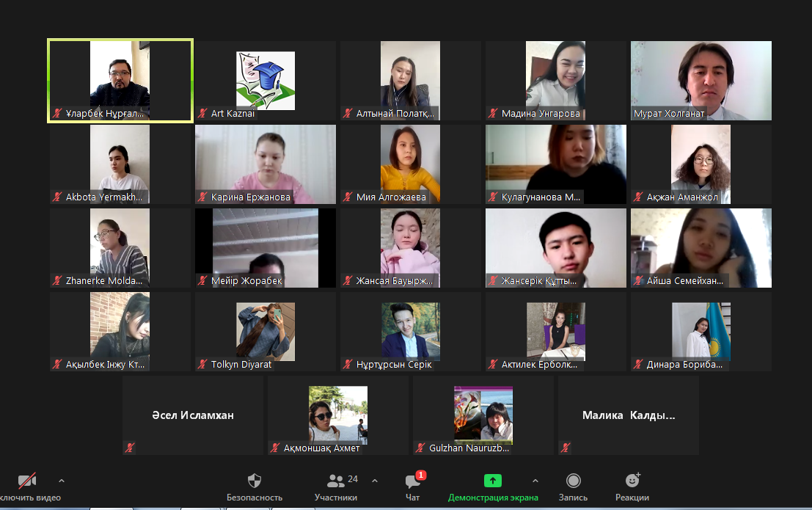
Task: Select the Tolkyn Diyarat profile picture
Action: (266, 332)
